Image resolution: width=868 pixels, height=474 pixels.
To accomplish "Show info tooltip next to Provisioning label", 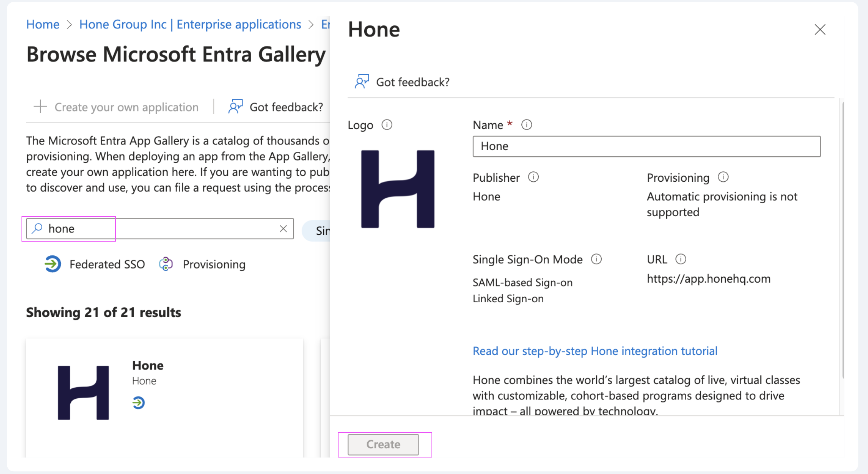I will click(x=723, y=177).
